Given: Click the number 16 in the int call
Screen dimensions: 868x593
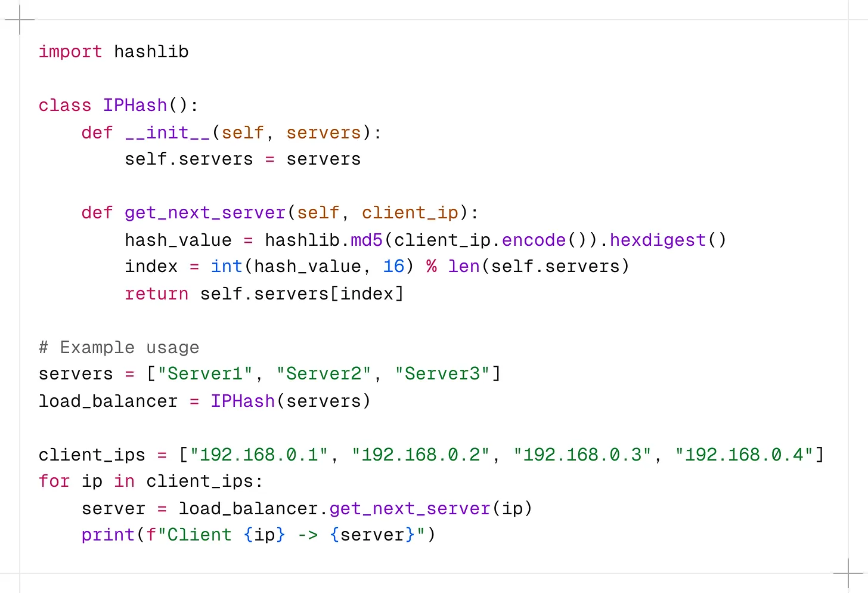Looking at the screenshot, I should tap(393, 267).
